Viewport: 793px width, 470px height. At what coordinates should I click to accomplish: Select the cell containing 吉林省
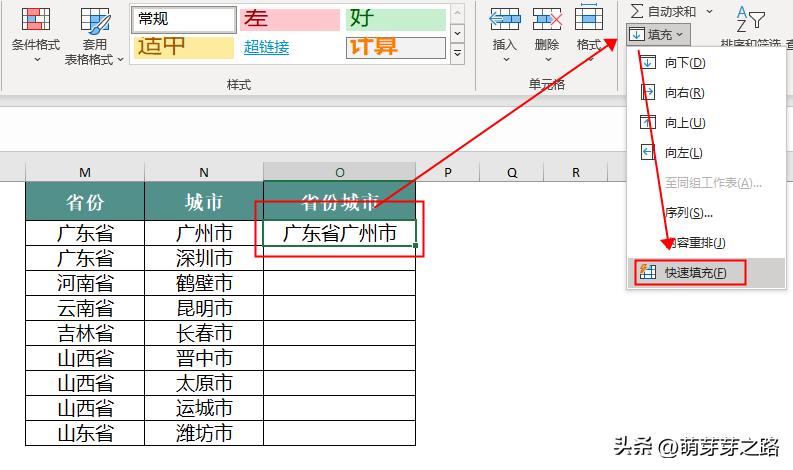85,333
